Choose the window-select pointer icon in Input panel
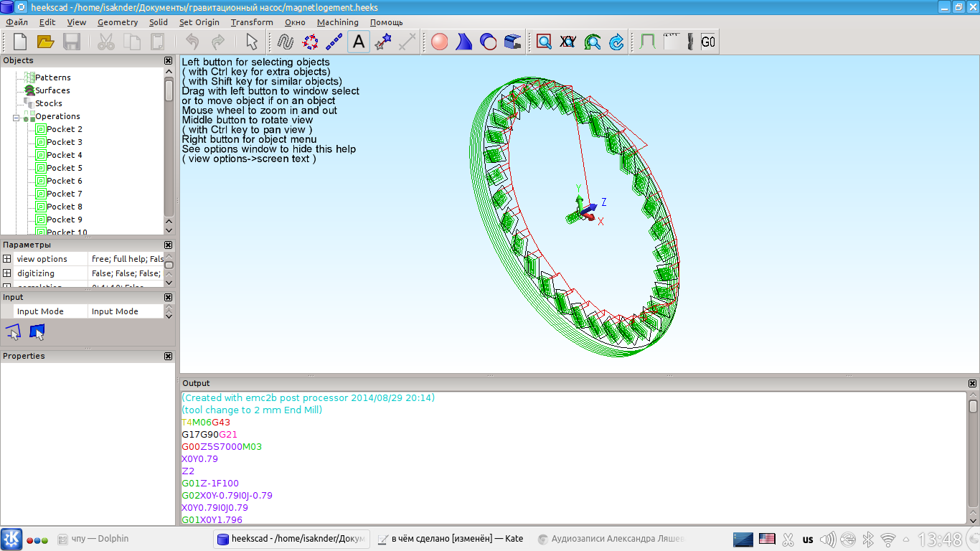The height and width of the screenshot is (551, 980). [x=13, y=331]
